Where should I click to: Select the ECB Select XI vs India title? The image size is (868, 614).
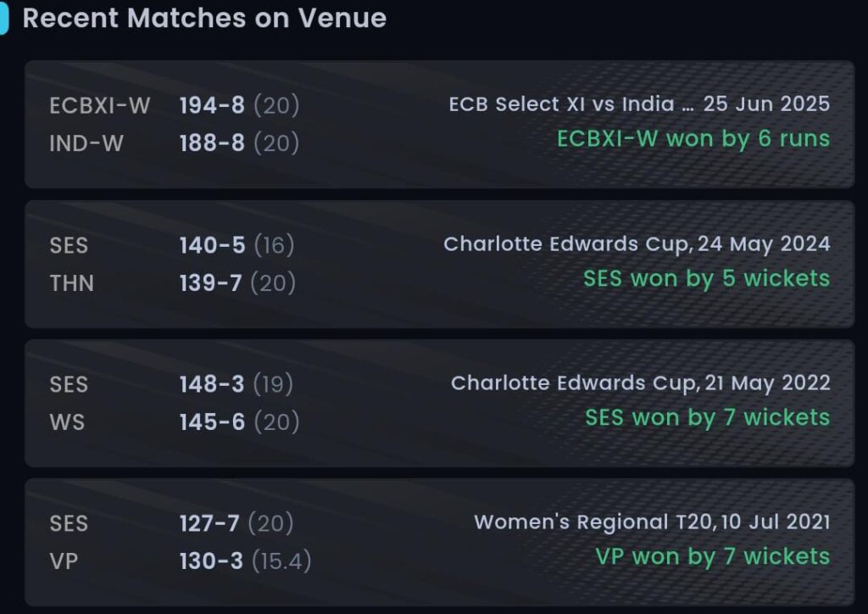(x=638, y=104)
